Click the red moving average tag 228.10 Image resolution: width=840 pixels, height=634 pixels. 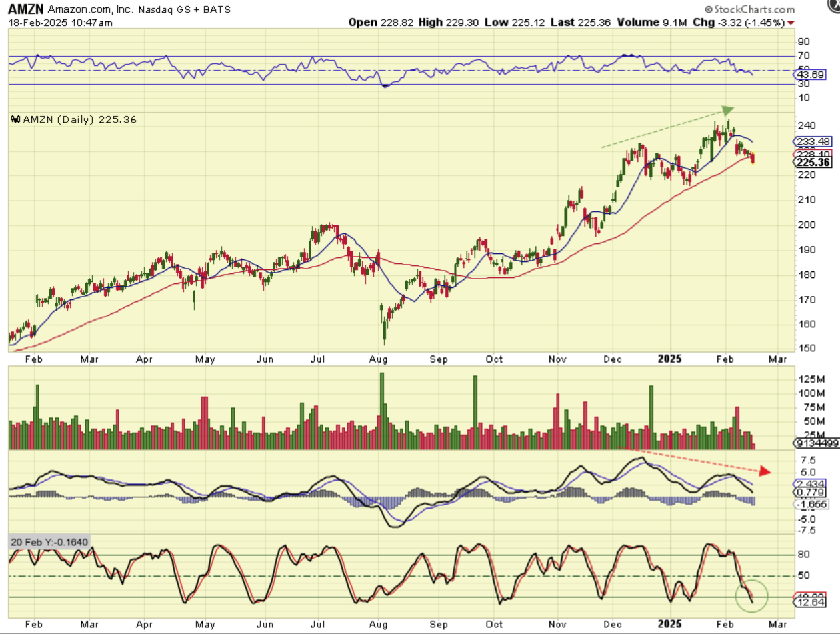pyautogui.click(x=811, y=153)
